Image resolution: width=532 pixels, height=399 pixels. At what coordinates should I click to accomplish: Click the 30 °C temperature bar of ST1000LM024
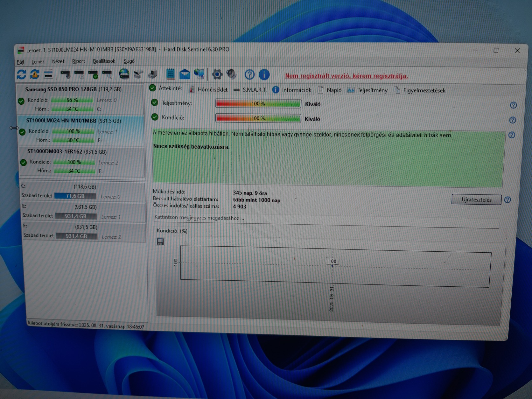coord(73,140)
